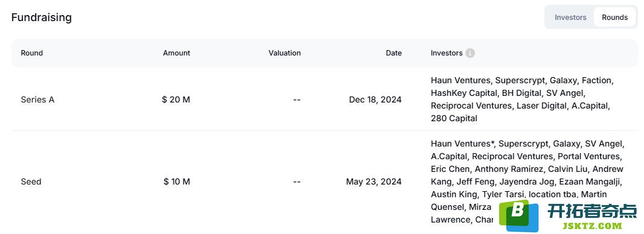
Task: Click the Investors info icon
Action: click(x=470, y=53)
